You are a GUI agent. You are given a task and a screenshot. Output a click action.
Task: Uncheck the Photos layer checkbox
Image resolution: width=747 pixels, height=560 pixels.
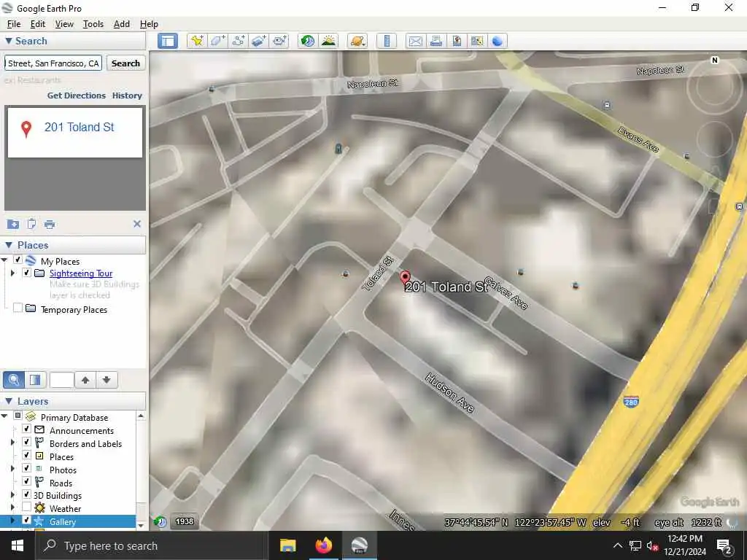[x=27, y=469]
